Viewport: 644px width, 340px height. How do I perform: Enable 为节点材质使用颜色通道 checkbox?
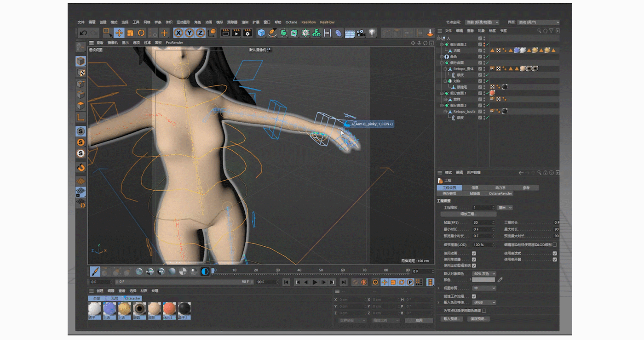tap(484, 311)
